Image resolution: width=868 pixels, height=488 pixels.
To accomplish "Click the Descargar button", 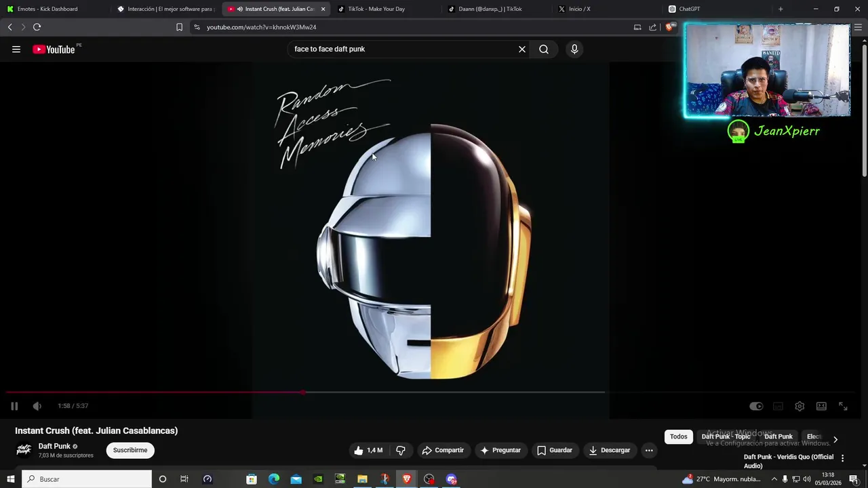I will (x=610, y=450).
